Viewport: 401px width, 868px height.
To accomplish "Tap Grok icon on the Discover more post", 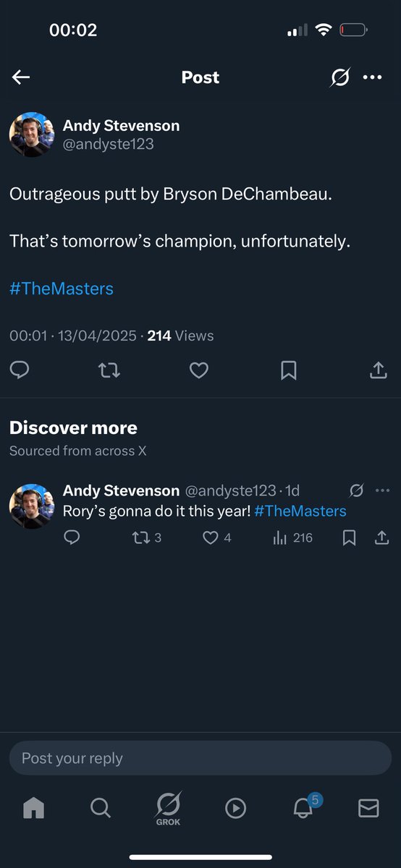I will click(356, 491).
